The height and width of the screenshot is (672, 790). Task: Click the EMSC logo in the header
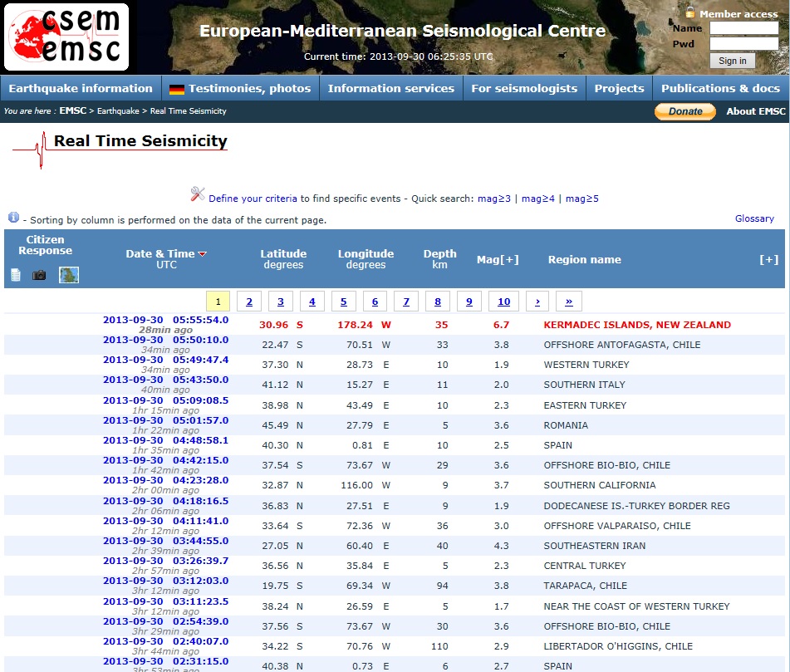tap(66, 37)
